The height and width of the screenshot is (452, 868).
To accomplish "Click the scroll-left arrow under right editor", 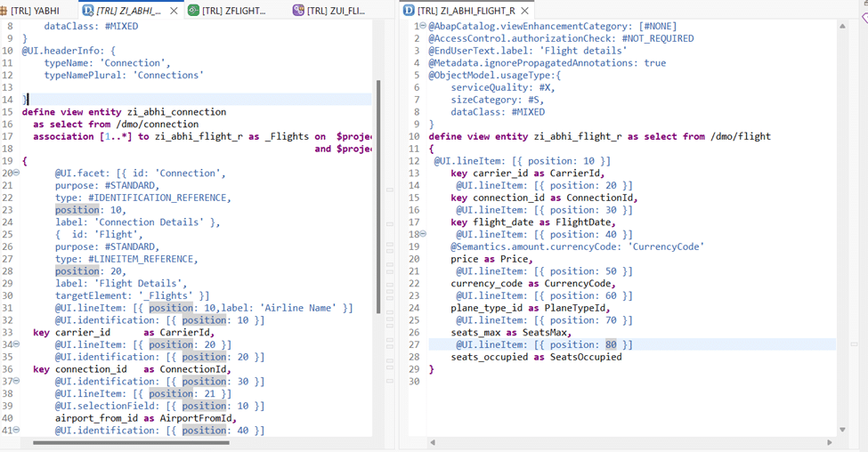I will point(433,442).
